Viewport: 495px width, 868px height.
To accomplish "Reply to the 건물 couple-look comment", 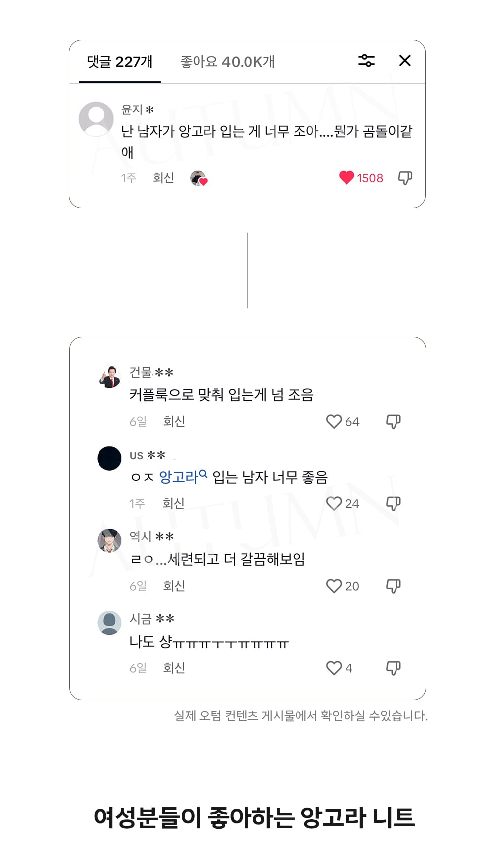I will 174,422.
